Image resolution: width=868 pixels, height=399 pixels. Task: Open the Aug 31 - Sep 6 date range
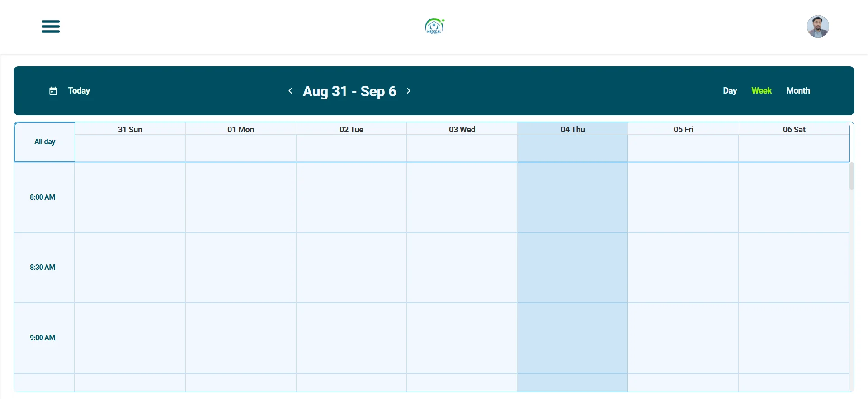tap(349, 91)
